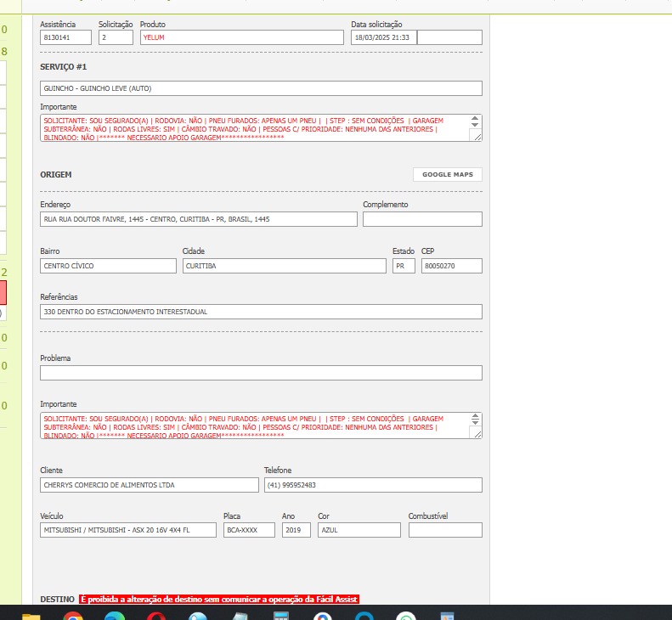Image resolution: width=672 pixels, height=620 pixels.
Task: Click the Produto field showing YELUM
Action: click(242, 37)
